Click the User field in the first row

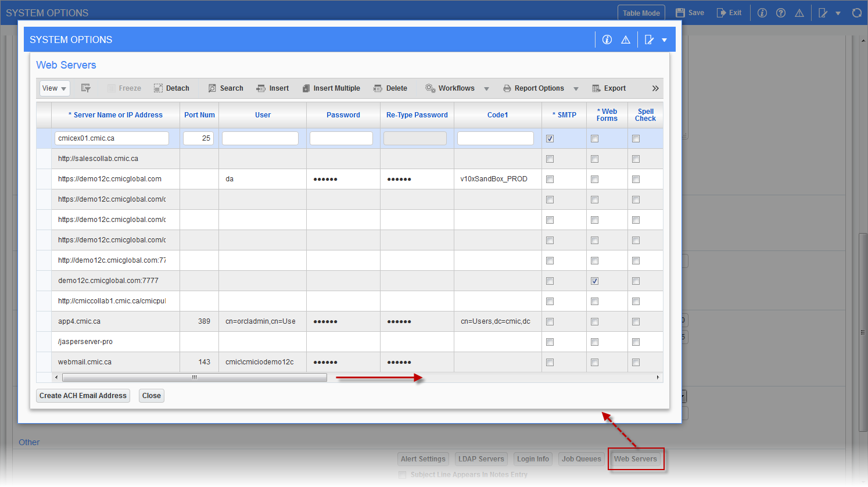point(260,138)
